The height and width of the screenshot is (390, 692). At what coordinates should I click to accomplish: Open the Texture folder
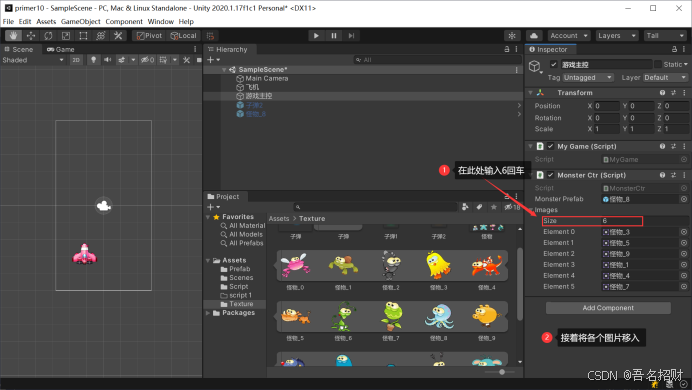point(241,304)
